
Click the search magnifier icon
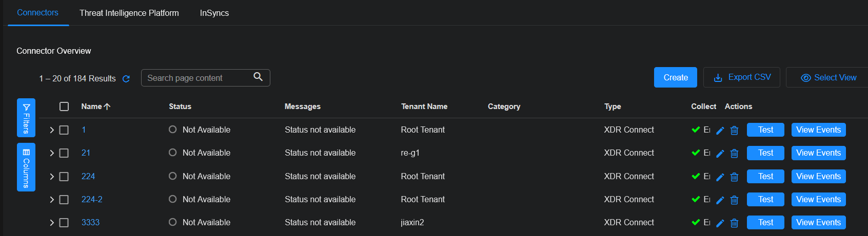coord(258,77)
